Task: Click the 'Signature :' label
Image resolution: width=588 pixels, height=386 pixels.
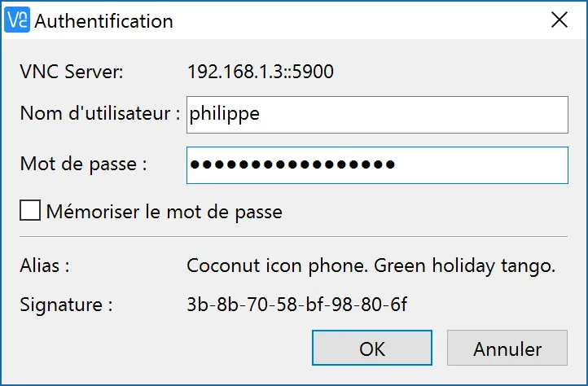Action: pyautogui.click(x=66, y=305)
